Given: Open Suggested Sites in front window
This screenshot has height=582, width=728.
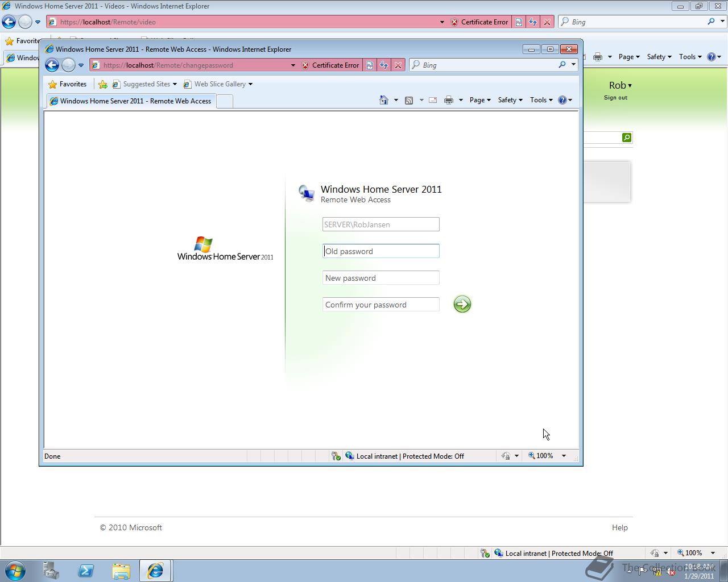Looking at the screenshot, I should 144,84.
